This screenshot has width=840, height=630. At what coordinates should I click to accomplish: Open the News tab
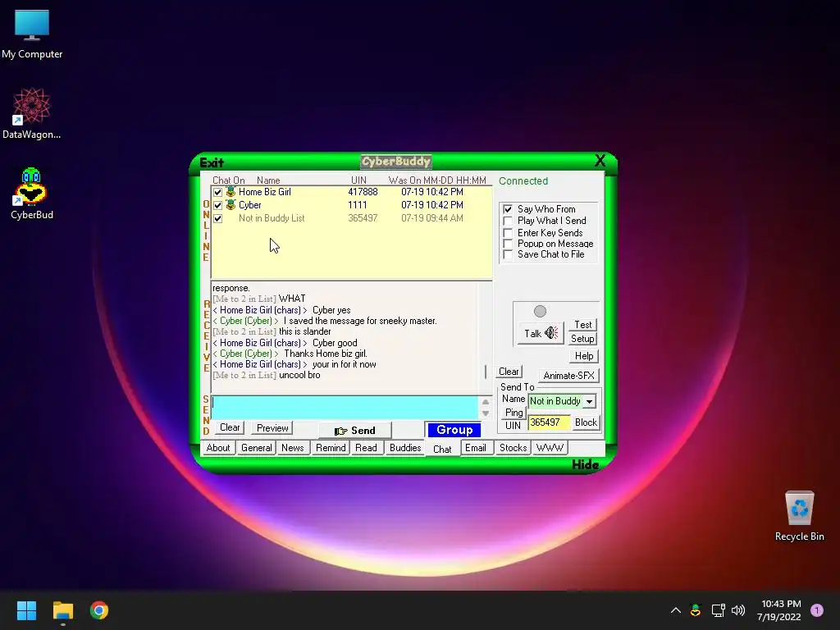tap(293, 448)
